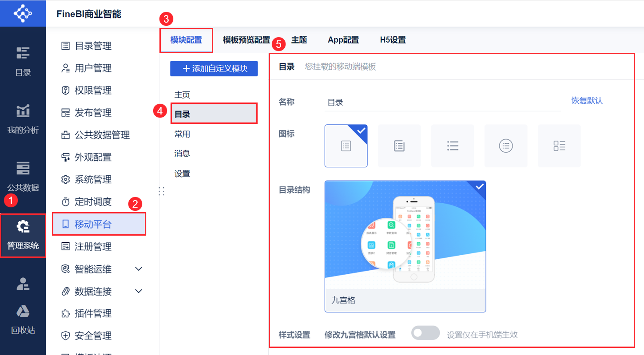Image resolution: width=644 pixels, height=355 pixels.
Task: Select 消息 in the module list
Action: pos(182,153)
